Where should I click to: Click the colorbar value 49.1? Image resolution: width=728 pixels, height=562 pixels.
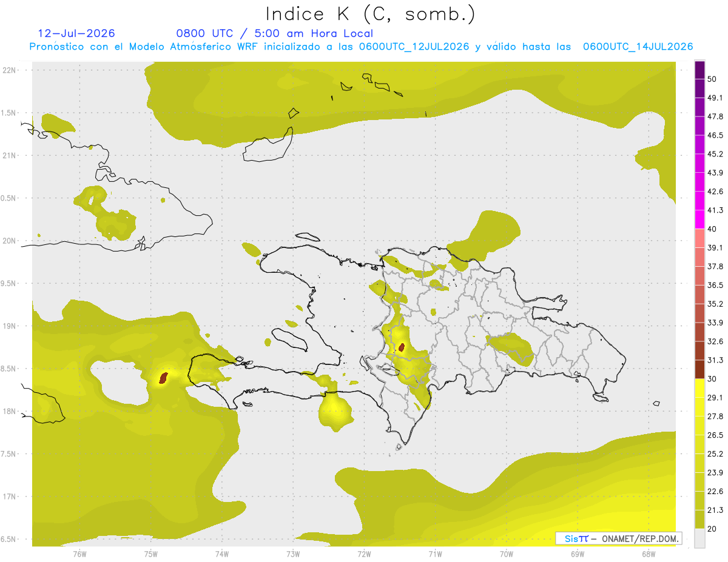(715, 98)
